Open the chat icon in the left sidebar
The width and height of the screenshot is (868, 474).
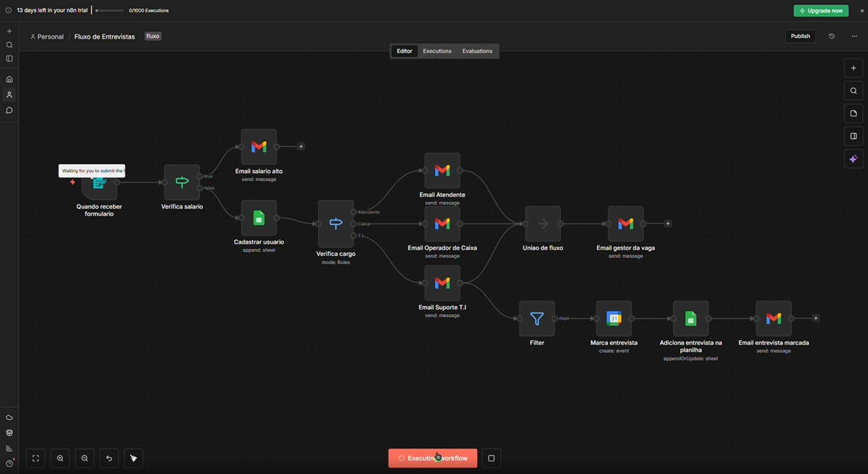(9, 111)
